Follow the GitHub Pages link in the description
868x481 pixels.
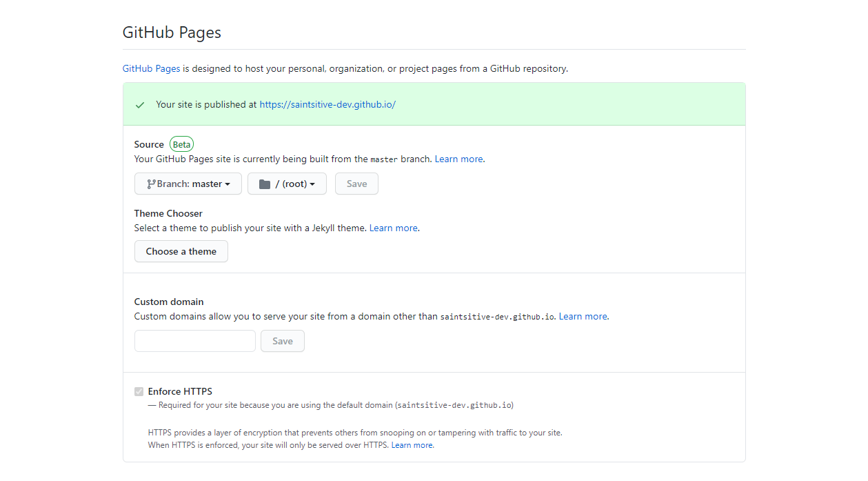(151, 69)
